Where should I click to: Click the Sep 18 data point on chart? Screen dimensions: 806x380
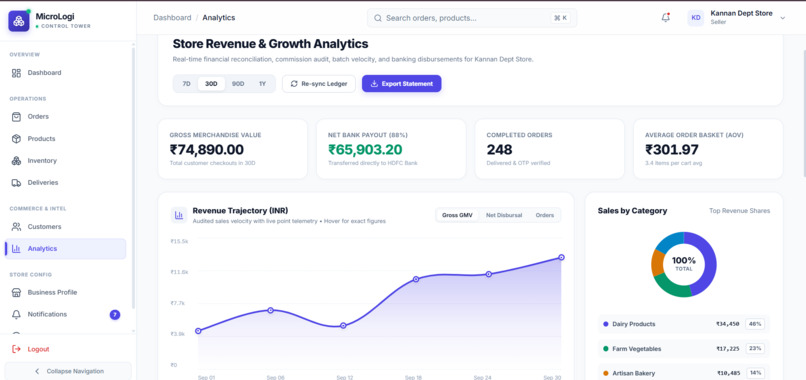click(x=416, y=279)
